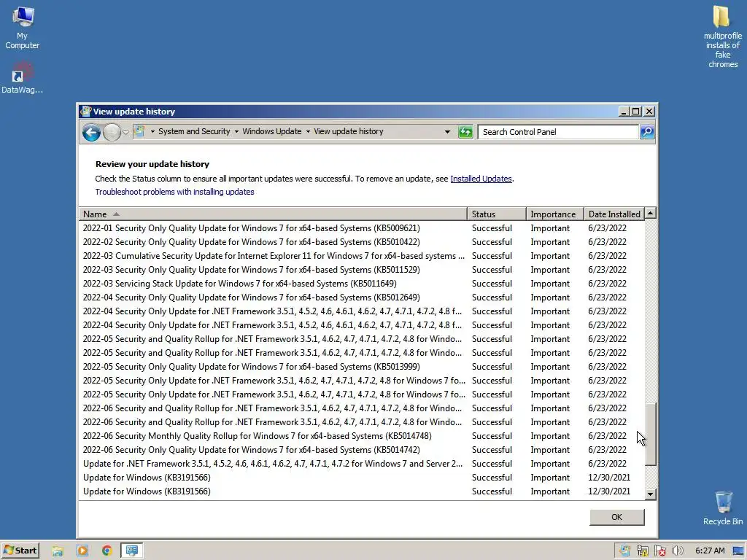Click the Back navigation arrow
Screen dimensions: 747x560
tap(91, 132)
